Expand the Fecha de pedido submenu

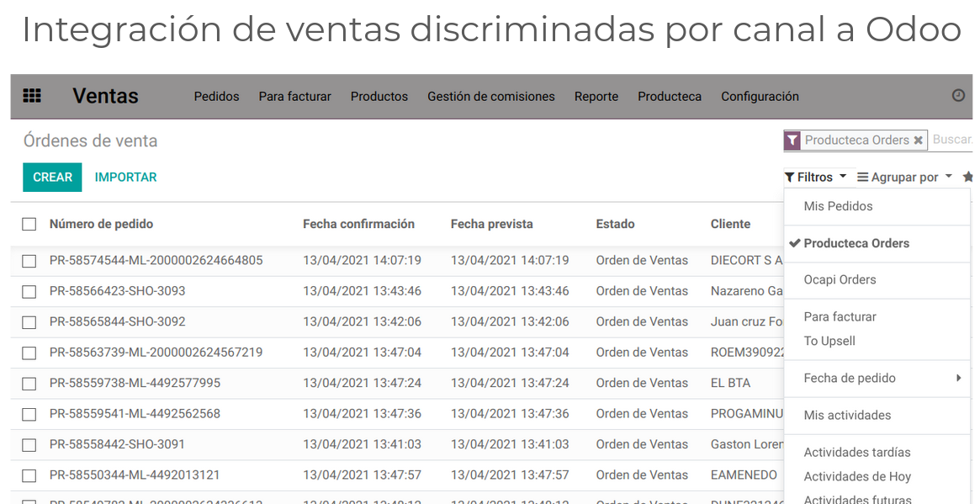(877, 378)
